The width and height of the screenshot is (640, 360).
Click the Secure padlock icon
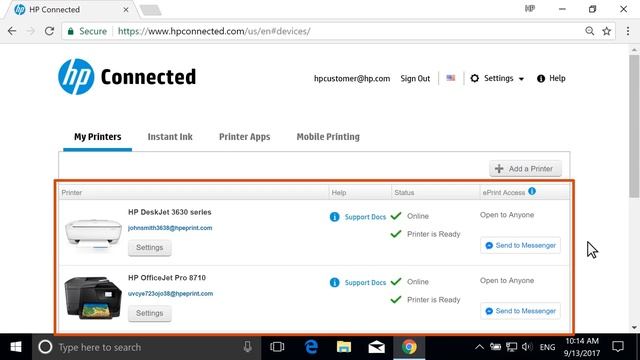coord(71,31)
